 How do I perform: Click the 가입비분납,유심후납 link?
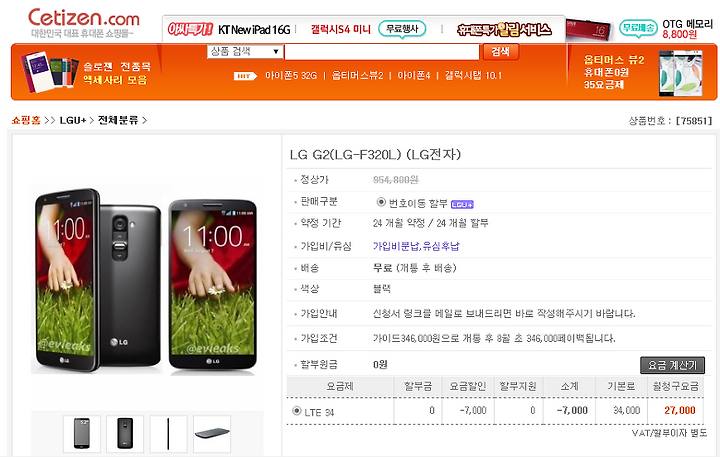(416, 246)
